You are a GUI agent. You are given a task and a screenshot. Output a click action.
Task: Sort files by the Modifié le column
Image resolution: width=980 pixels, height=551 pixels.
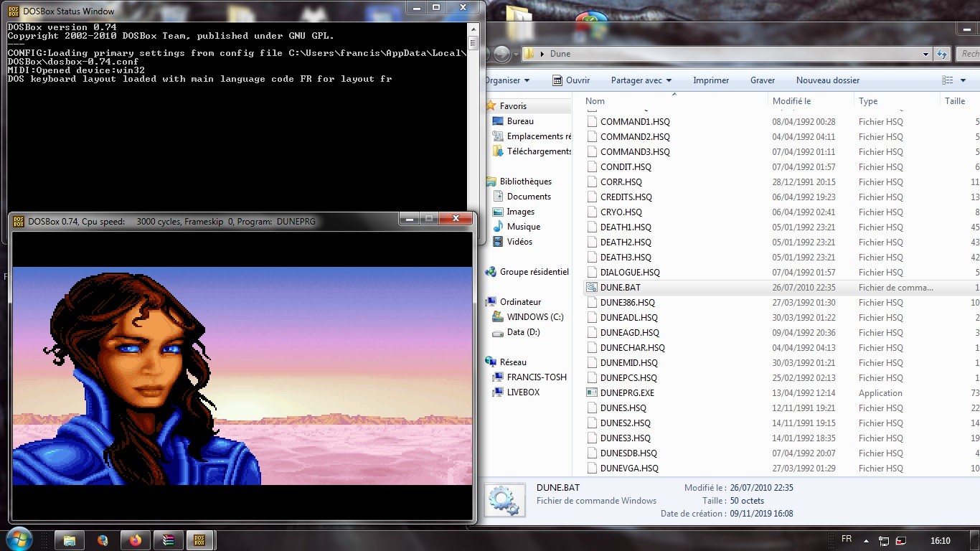tap(811, 101)
